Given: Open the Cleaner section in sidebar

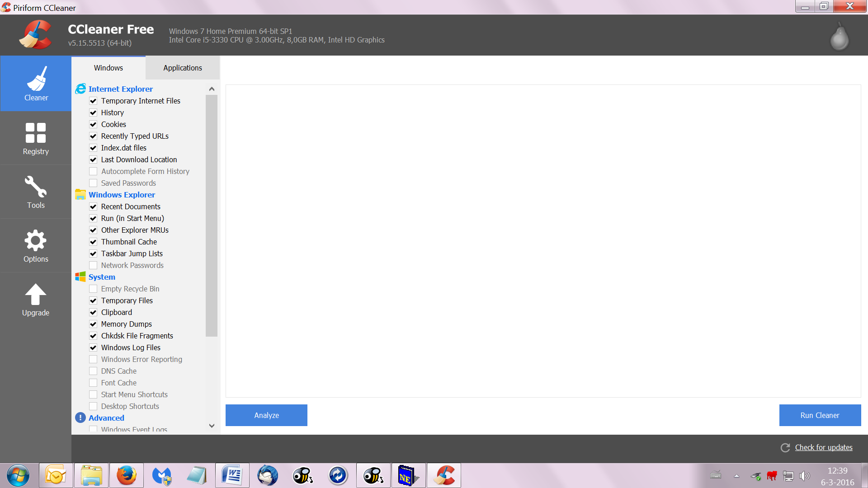Looking at the screenshot, I should (36, 84).
